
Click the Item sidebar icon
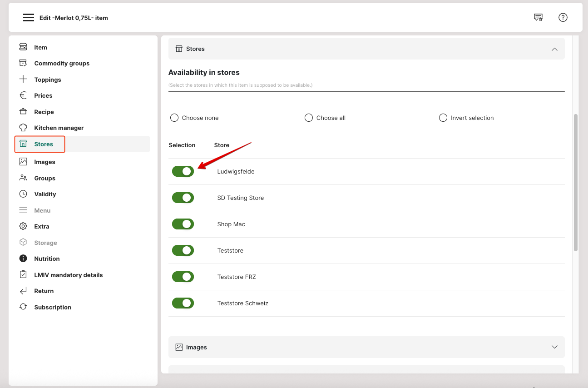click(x=23, y=47)
